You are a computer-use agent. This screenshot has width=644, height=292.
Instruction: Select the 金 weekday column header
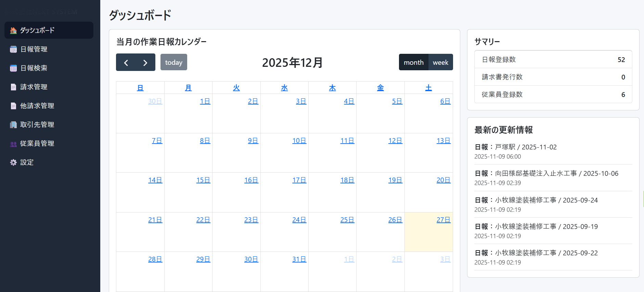pos(380,88)
